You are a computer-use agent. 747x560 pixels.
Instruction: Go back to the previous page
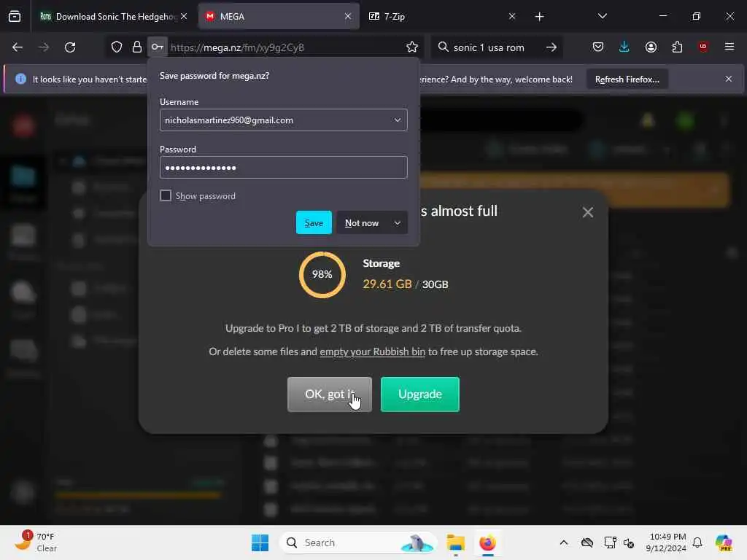(18, 47)
